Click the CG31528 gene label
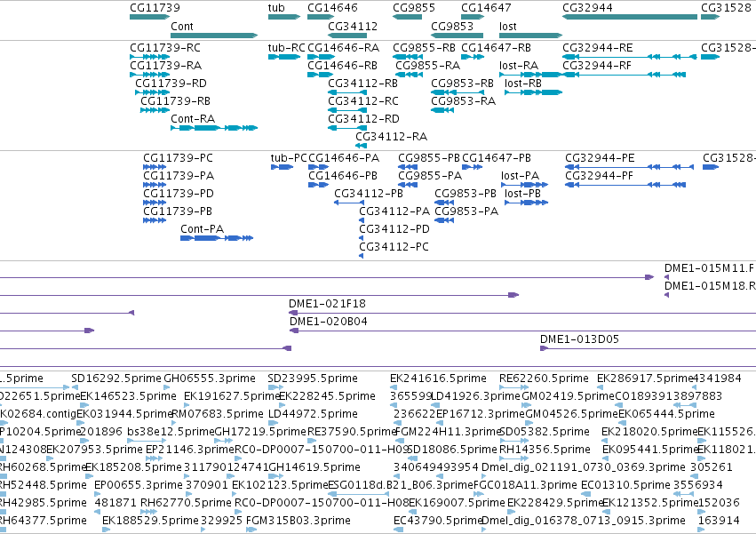756x534 pixels. (x=726, y=8)
